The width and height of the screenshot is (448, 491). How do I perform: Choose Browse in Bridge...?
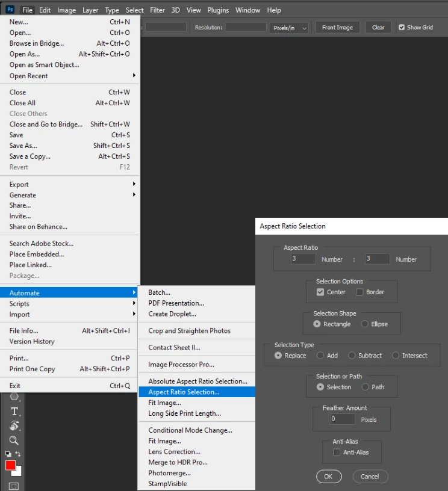(x=69, y=43)
